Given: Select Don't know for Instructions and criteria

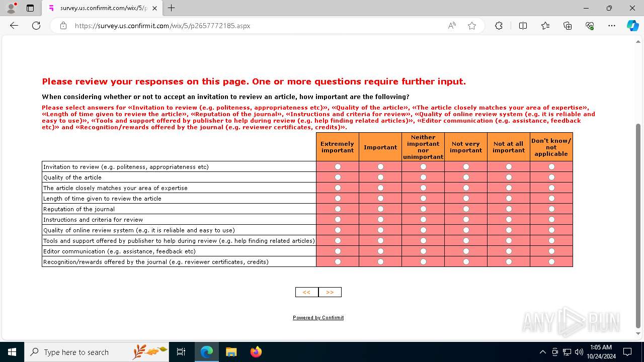Looking at the screenshot, I should [x=551, y=219].
